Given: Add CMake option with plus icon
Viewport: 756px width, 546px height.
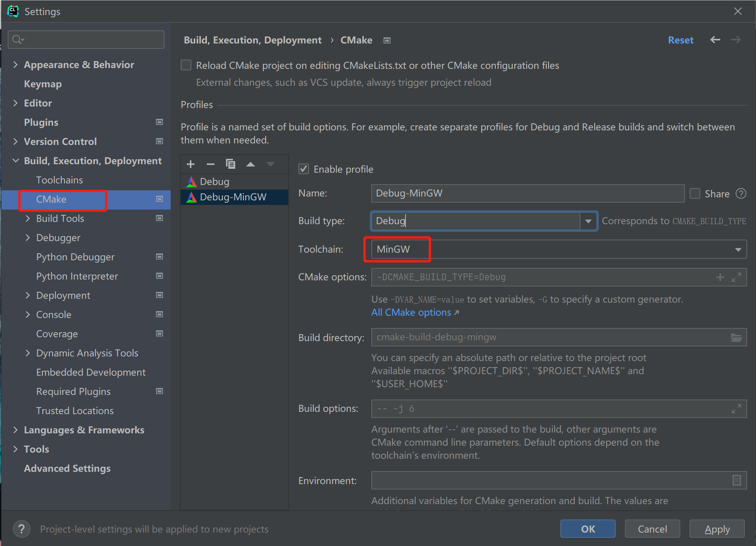Looking at the screenshot, I should (720, 277).
